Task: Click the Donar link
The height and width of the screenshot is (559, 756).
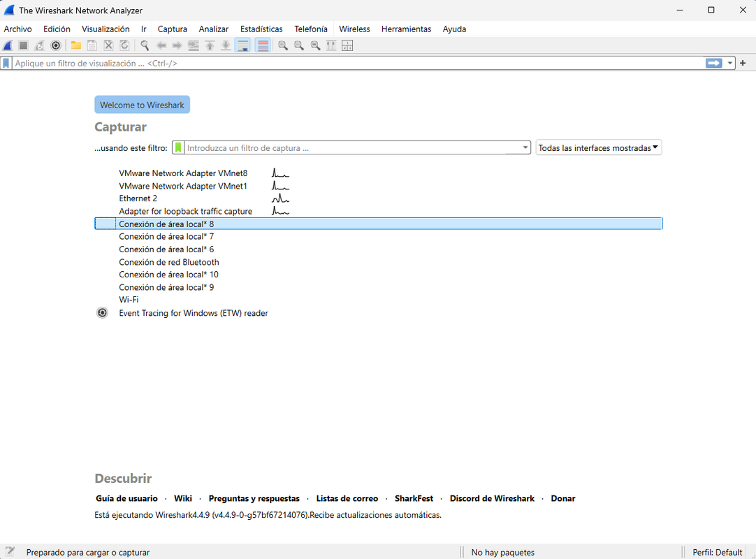Action: (x=563, y=498)
